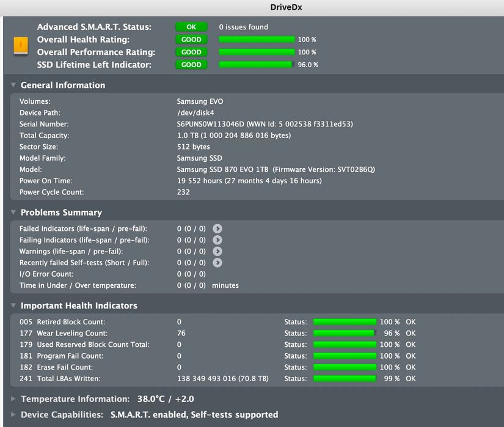Click the SSD Lifetime Left progress bar
Image resolution: width=504 pixels, height=427 pixels.
click(x=257, y=65)
